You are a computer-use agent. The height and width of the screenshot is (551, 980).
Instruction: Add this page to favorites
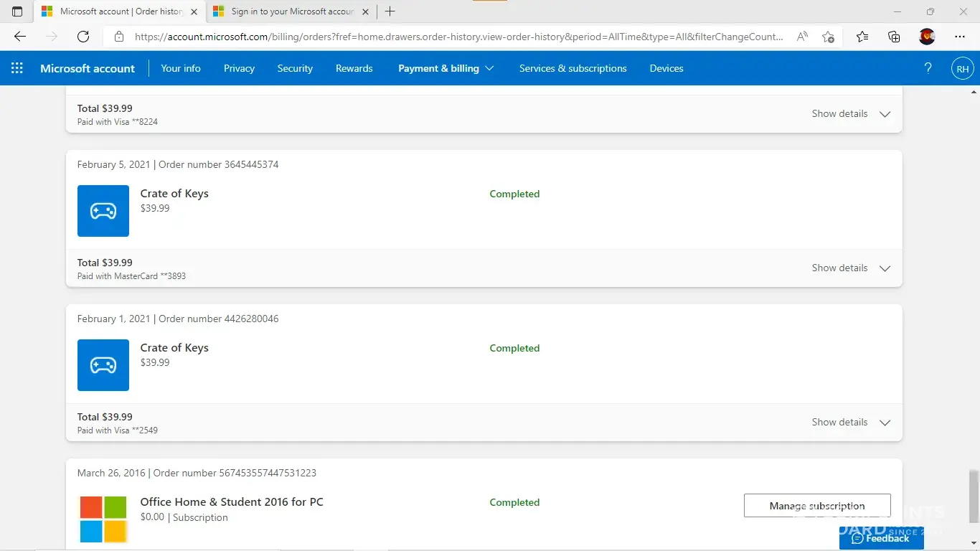(828, 37)
